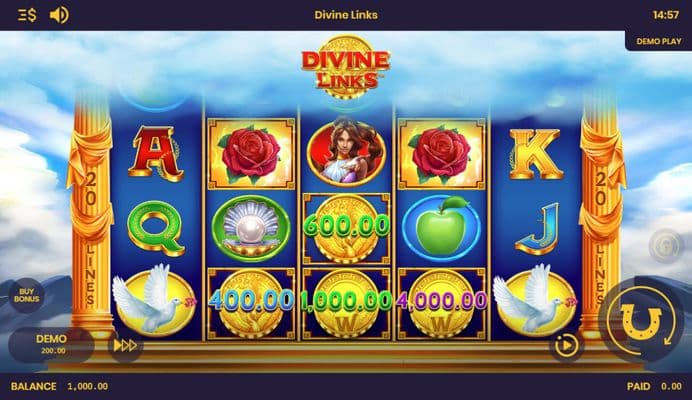Click the 400.00 coin symbol

(251, 303)
